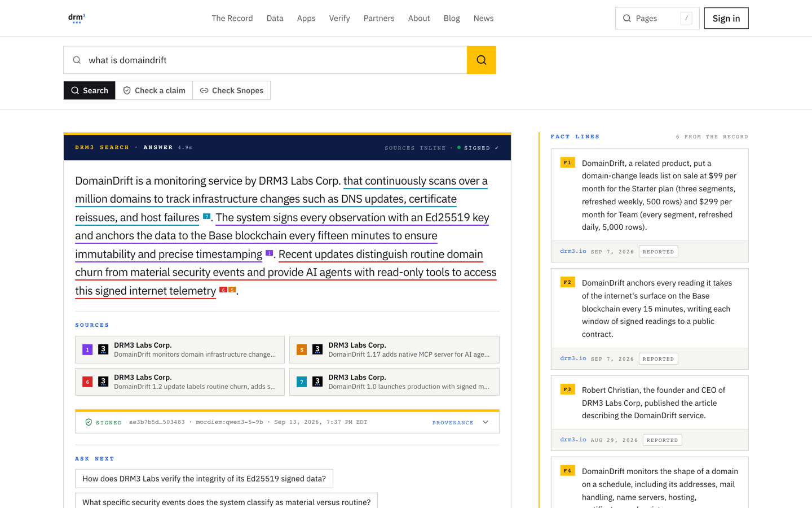Click the Sign in button

(x=726, y=18)
